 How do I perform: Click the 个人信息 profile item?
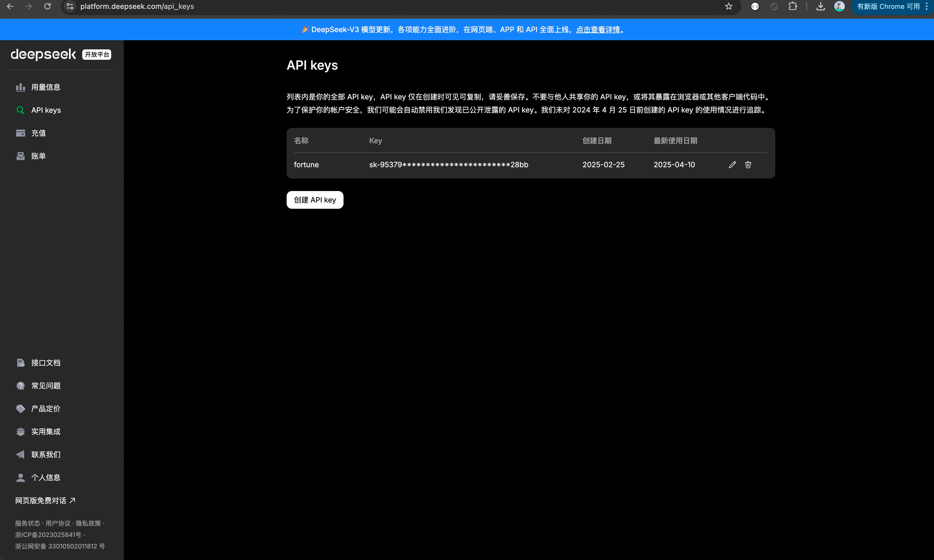pyautogui.click(x=46, y=477)
